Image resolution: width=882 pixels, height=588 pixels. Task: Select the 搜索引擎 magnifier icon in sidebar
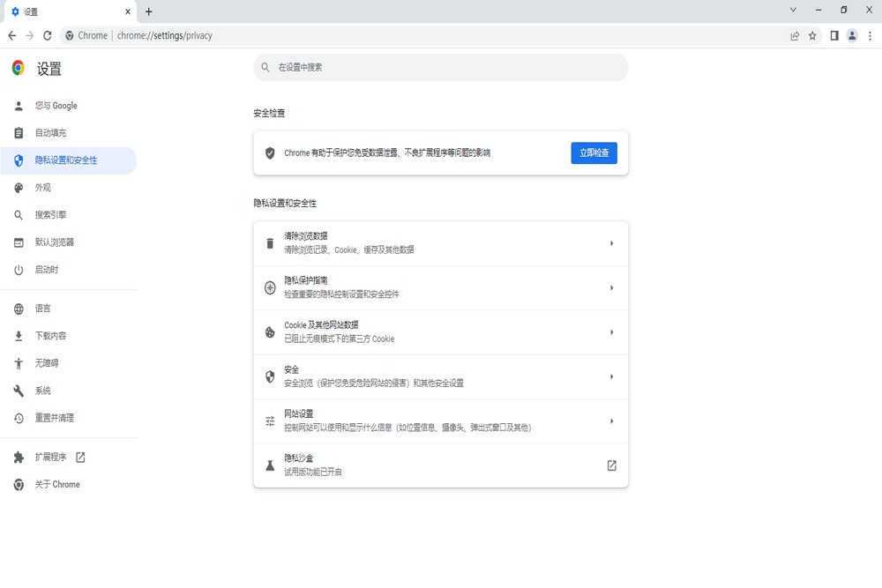tap(18, 214)
